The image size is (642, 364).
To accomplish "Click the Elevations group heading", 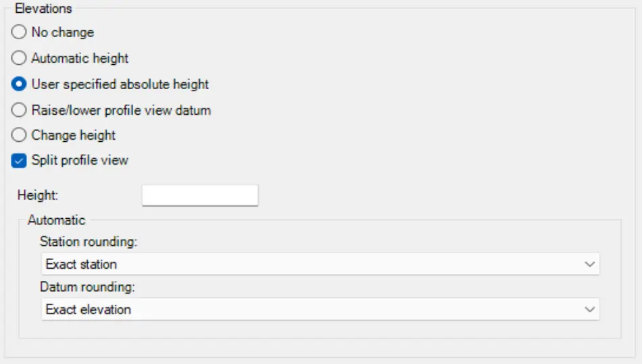I will (x=43, y=9).
